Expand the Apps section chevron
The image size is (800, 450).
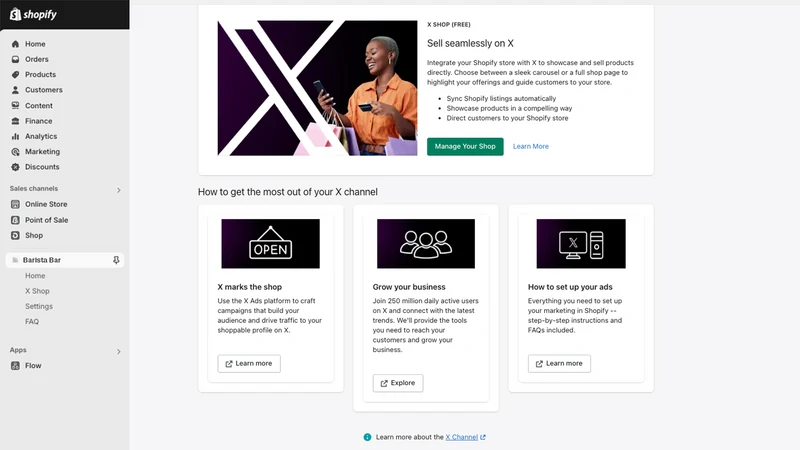(118, 352)
